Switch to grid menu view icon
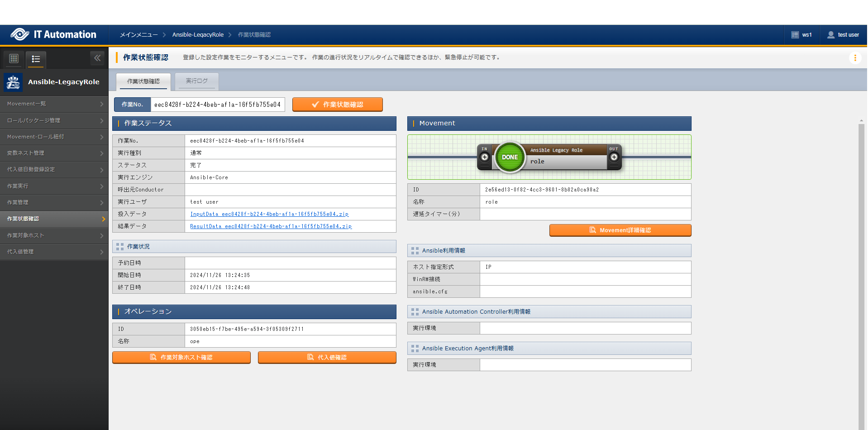This screenshot has height=430, width=868. coord(14,59)
